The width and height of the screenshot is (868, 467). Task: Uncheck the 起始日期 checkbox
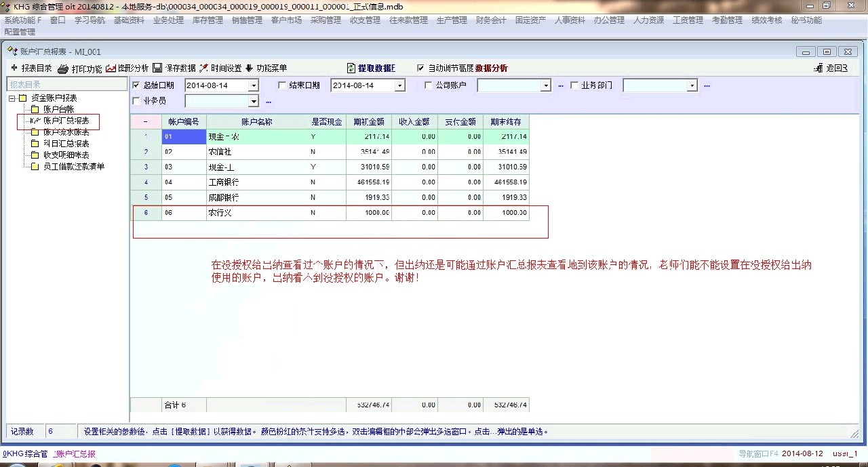136,85
